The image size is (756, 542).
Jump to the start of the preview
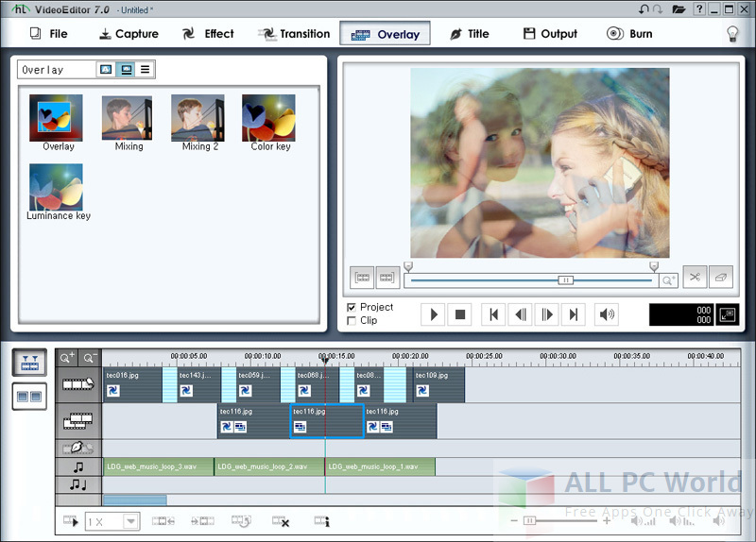point(493,314)
